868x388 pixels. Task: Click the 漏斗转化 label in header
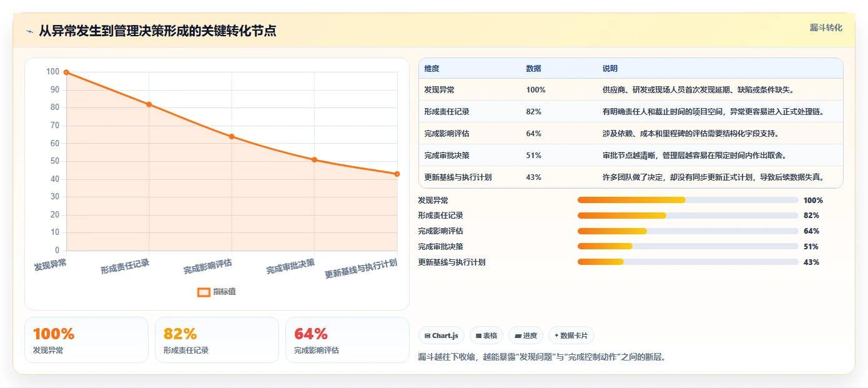(826, 27)
